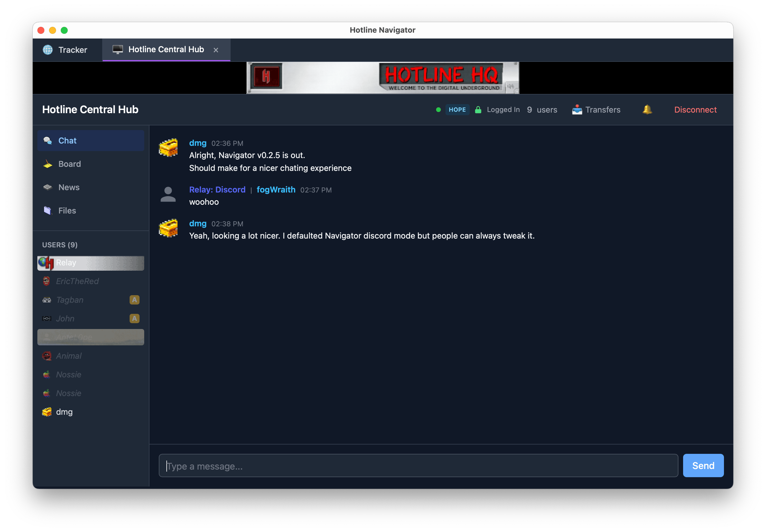Click the USERS (9) header
This screenshot has height=532, width=766.
pos(60,245)
